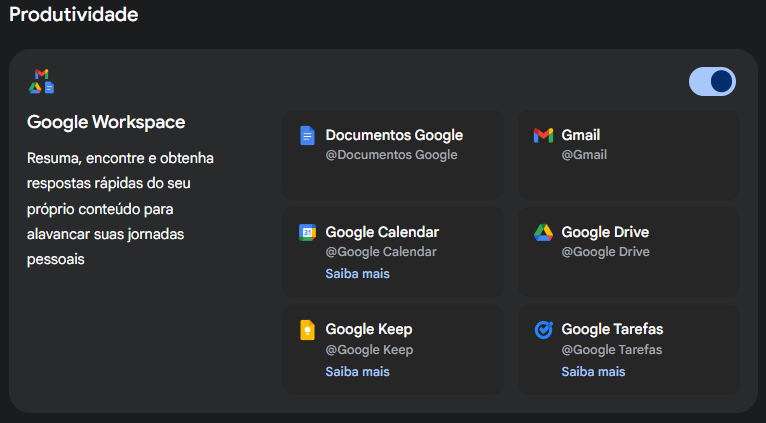Click the Google Calendar icon
766x423 pixels.
pos(307,233)
